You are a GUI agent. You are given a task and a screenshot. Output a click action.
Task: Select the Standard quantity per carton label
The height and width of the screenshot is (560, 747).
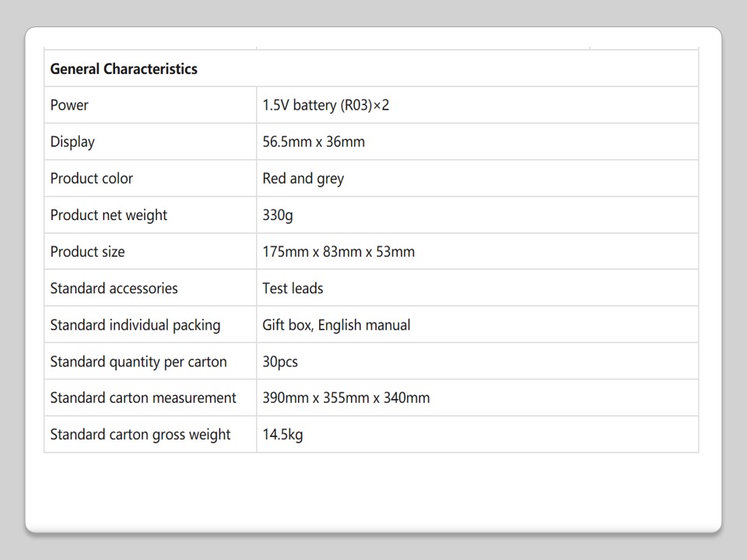click(x=139, y=361)
